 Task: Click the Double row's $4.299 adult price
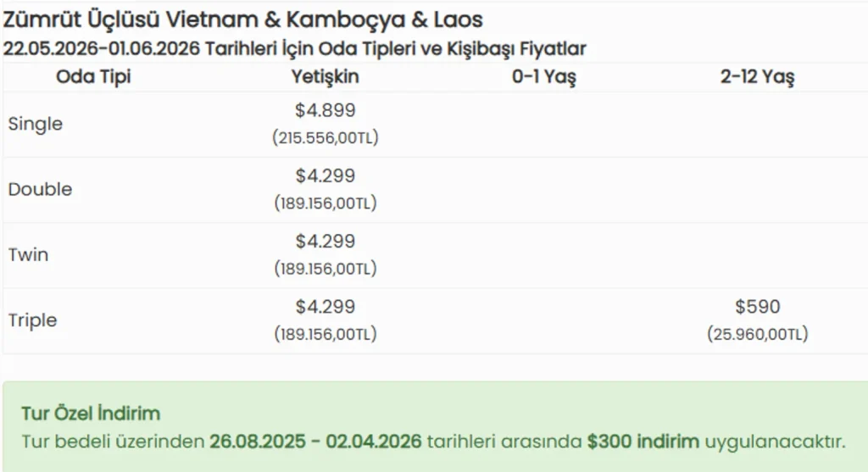point(325,175)
